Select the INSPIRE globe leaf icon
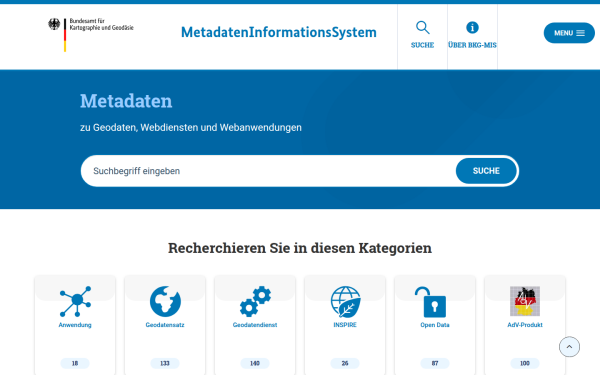 pos(345,302)
